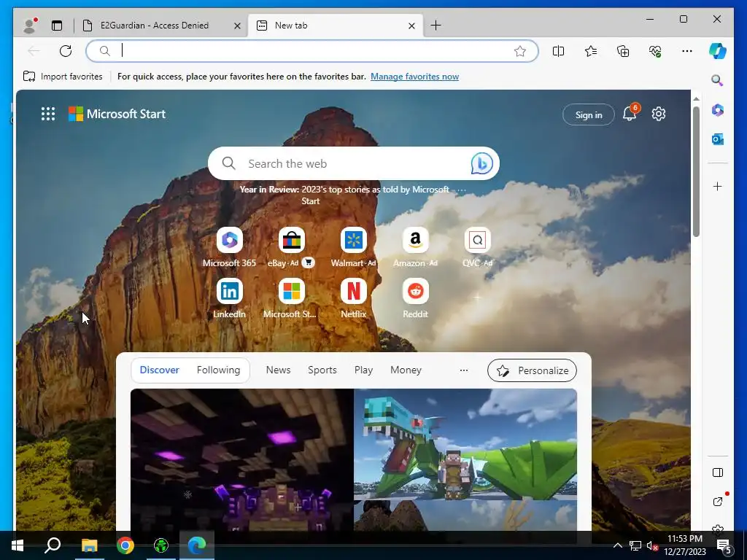Click Manage favorites now link
Screen dimensions: 747x560
pyautogui.click(x=414, y=76)
